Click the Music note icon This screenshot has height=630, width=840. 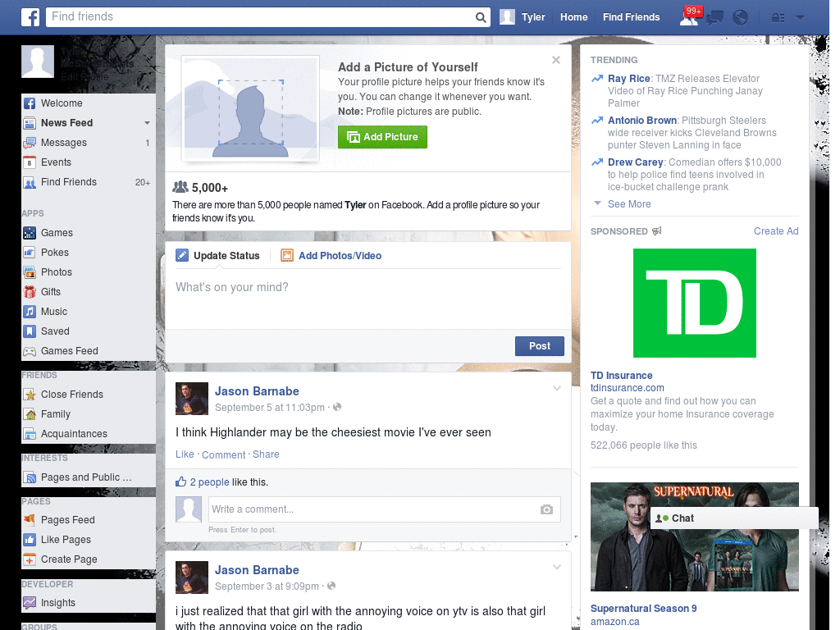point(30,312)
